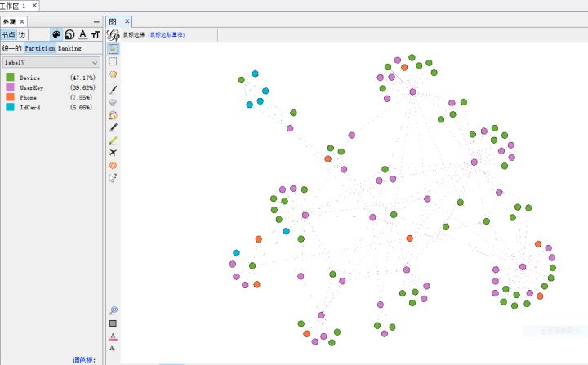The width and height of the screenshot is (588, 365).
Task: Choose the label size tT icon
Action: (x=96, y=35)
